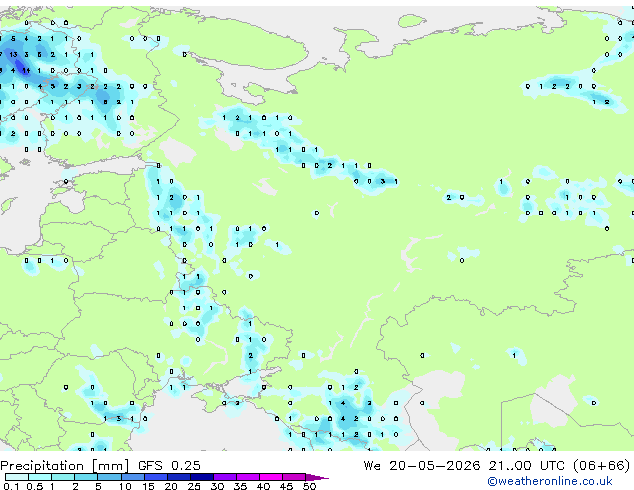Pick the 10–15 mm legend color

pos(132,477)
